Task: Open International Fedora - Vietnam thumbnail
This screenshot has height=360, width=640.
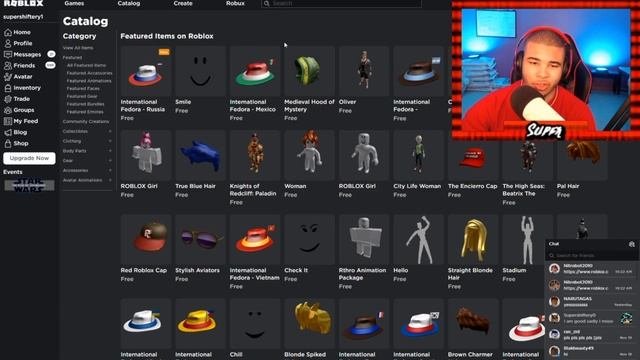Action: tap(255, 239)
